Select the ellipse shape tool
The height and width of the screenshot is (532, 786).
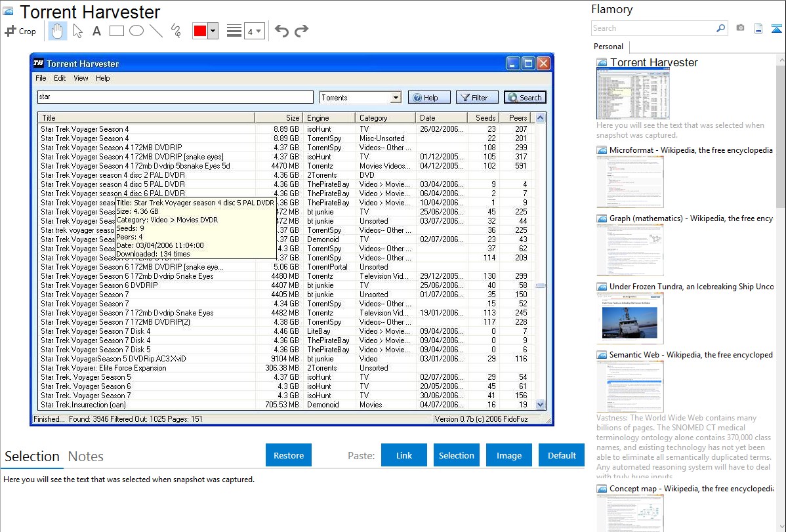(x=136, y=31)
